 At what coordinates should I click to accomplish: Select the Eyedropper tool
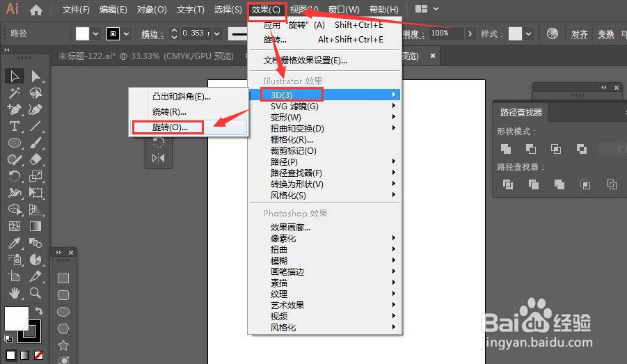point(15,243)
